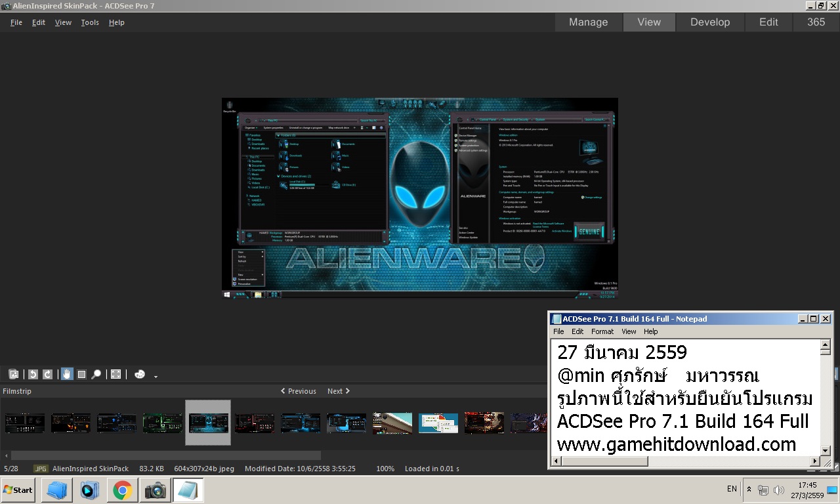
Task: Switch to Edit mode tab
Action: coord(768,22)
